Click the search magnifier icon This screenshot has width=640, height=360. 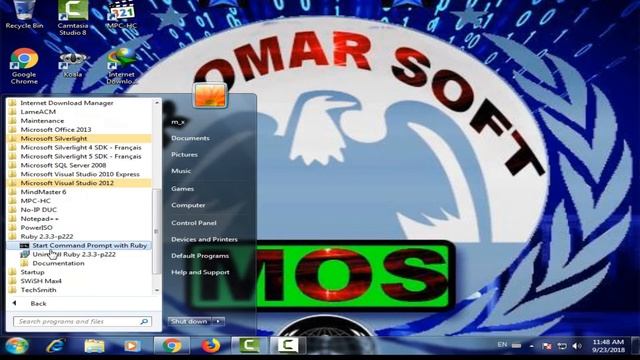pos(144,322)
